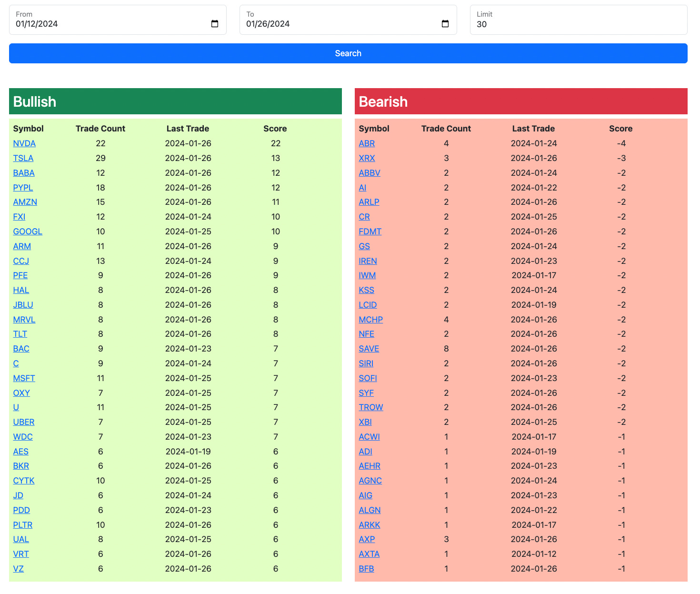Click the Bullish green section header
Screen dimensions: 700x594
point(175,101)
